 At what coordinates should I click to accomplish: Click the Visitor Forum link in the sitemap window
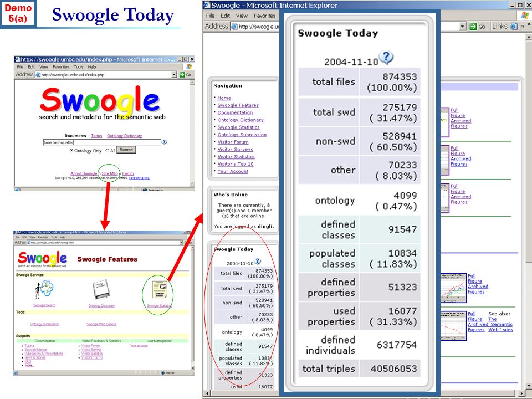90,346
